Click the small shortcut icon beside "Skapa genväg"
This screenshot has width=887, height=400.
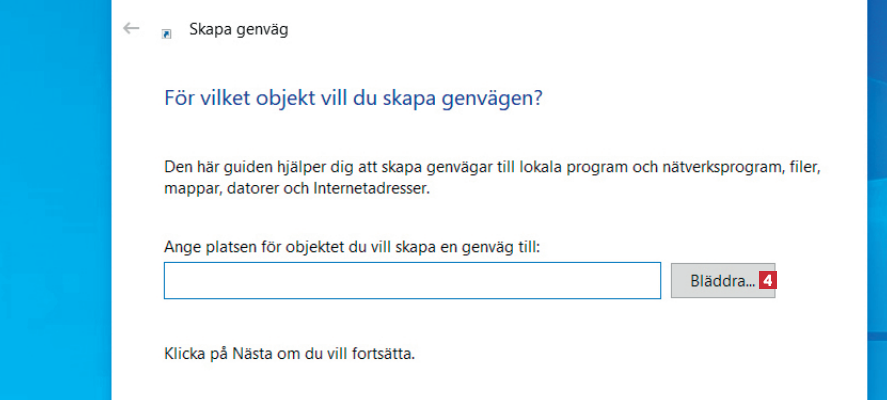(167, 33)
